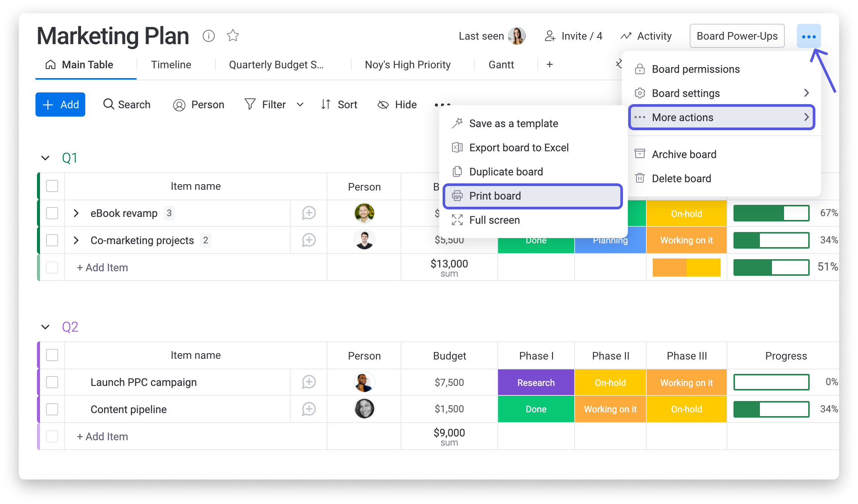Screen dimensions: 858x504
Task: Open updates for eBook revamp item
Action: pos(309,213)
